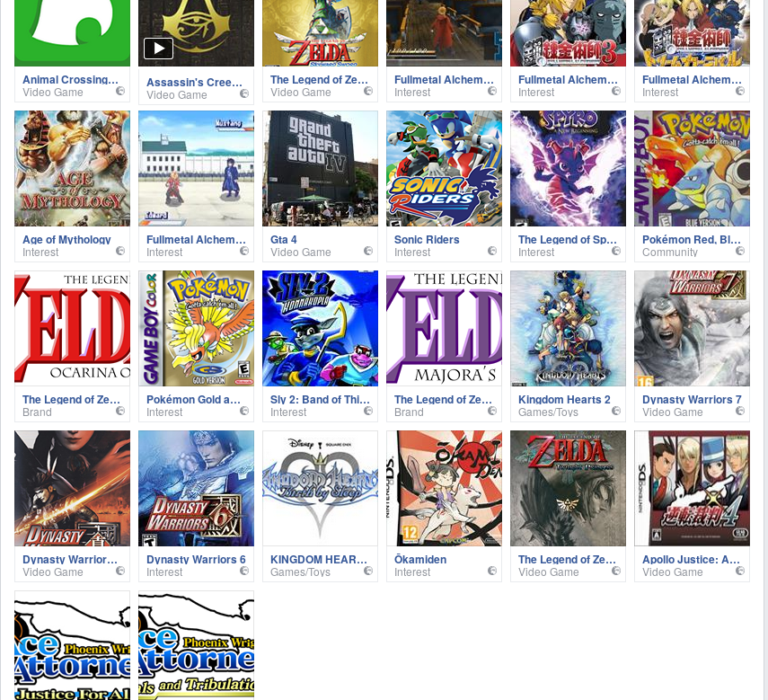Click globe icon on Sly 2 card
The height and width of the screenshot is (700, 768).
click(x=368, y=411)
